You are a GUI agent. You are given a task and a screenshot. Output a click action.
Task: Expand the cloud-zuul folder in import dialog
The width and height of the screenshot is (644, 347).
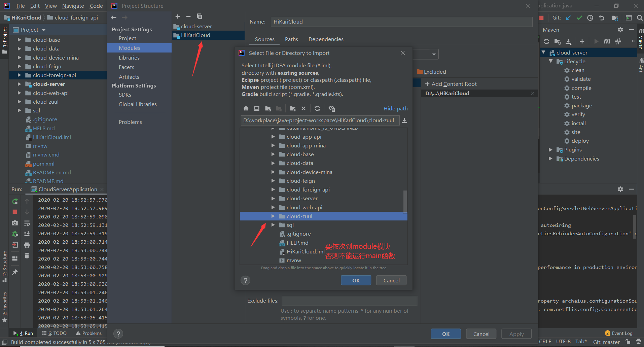click(x=273, y=216)
